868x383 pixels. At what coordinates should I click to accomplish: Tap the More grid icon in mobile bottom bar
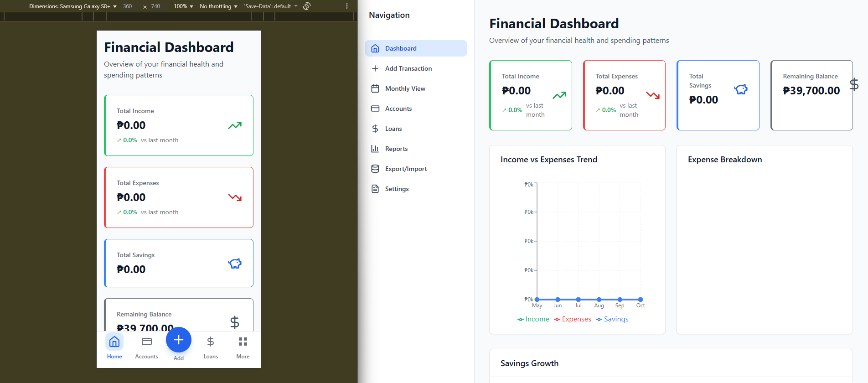point(243,342)
